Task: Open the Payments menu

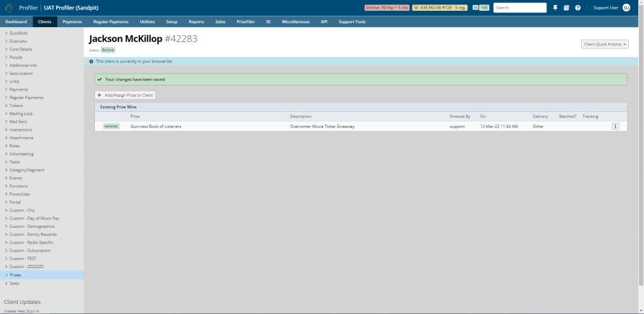Action: click(72, 22)
